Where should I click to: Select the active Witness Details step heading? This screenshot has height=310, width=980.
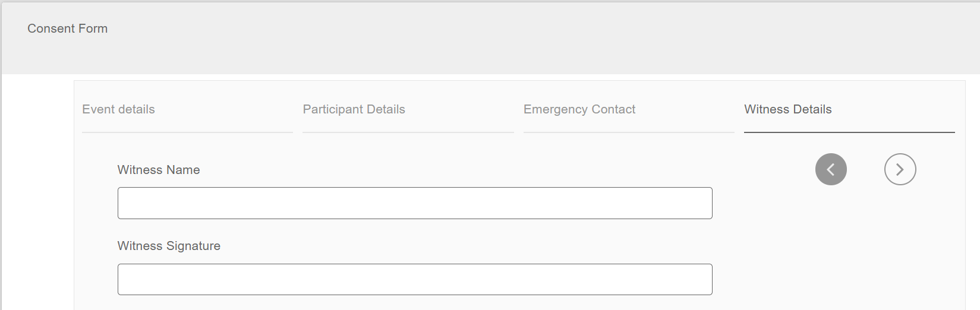tap(787, 109)
